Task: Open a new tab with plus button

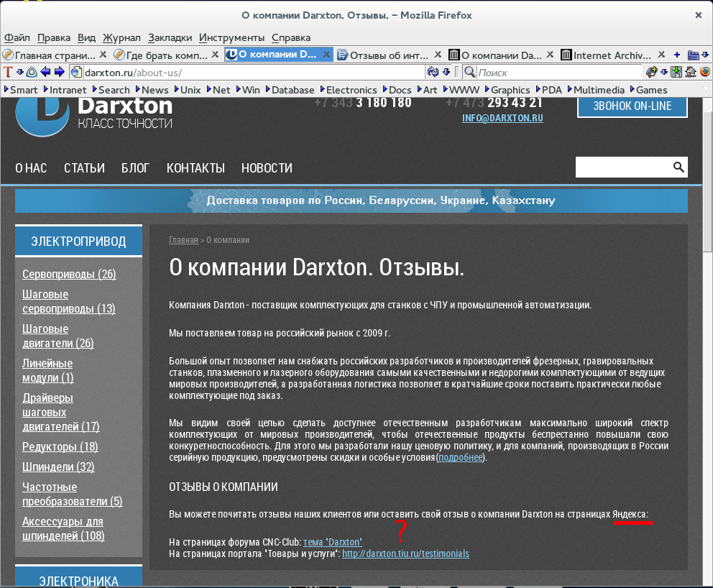Action: tap(677, 55)
